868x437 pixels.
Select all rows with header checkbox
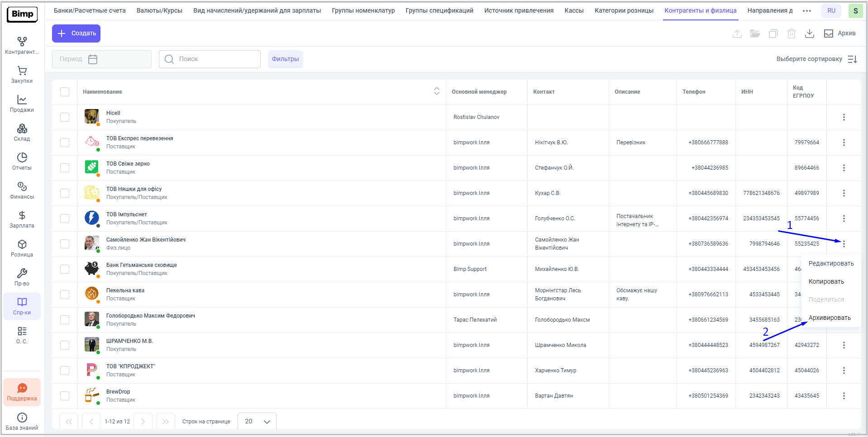[65, 92]
